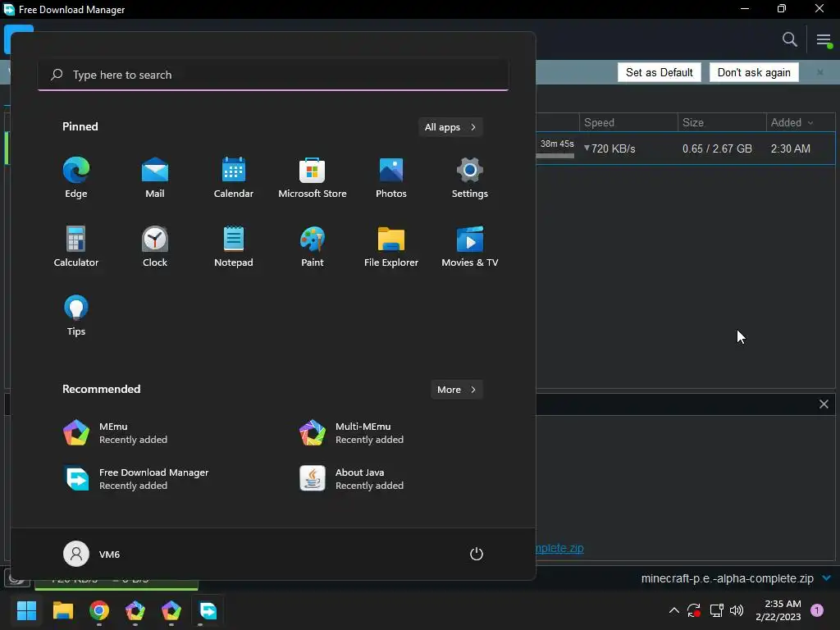Sort downloads by Added column
The image size is (840, 630).
[801, 123]
